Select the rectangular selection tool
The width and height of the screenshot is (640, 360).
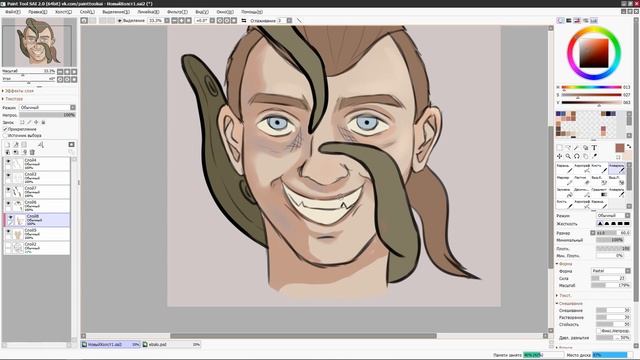pos(560,148)
